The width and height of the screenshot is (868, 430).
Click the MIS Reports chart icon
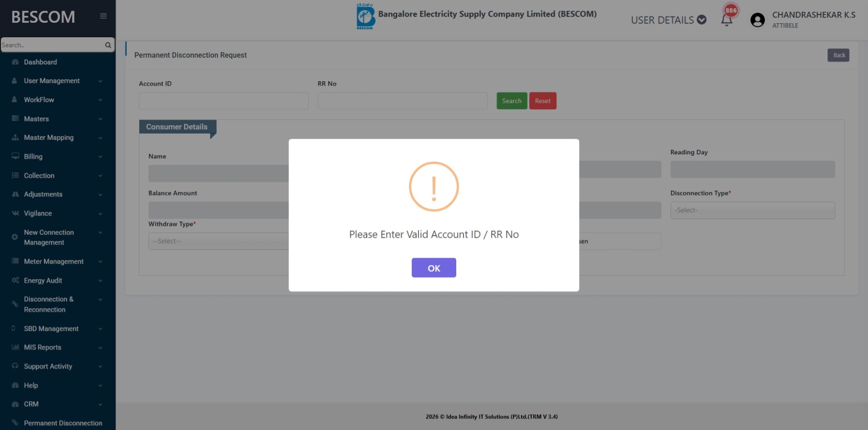[x=15, y=347]
